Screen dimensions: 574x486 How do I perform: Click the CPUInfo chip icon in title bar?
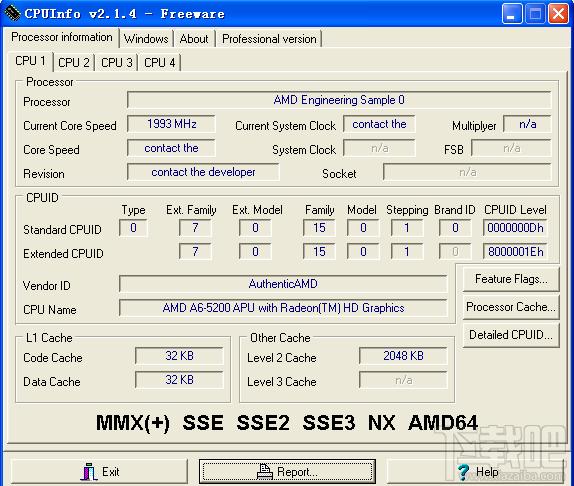(12, 13)
